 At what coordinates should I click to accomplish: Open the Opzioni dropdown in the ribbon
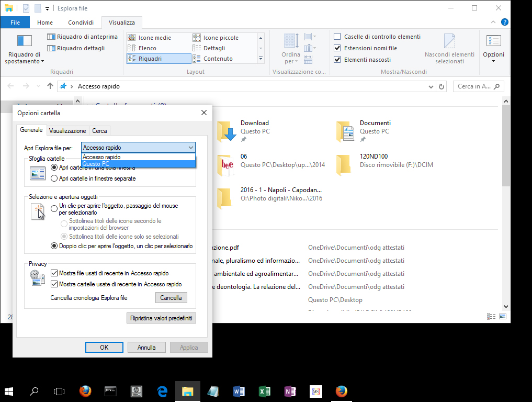(494, 60)
